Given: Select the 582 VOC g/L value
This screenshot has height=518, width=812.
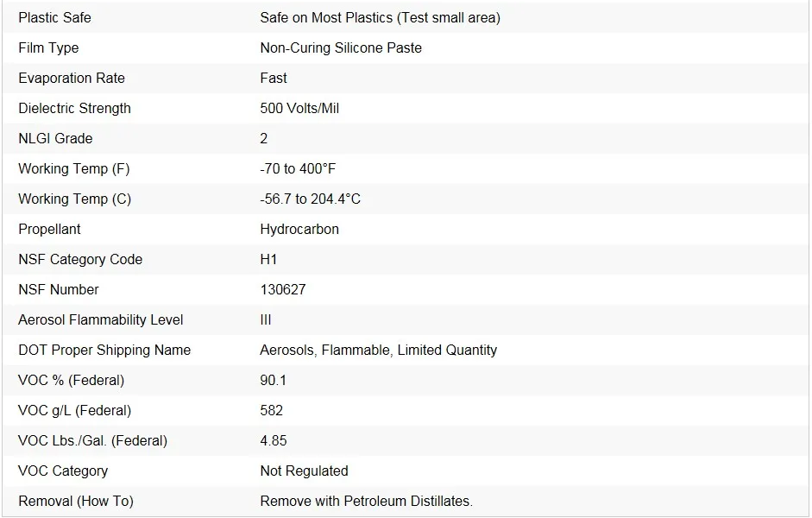Looking at the screenshot, I should coord(272,410).
